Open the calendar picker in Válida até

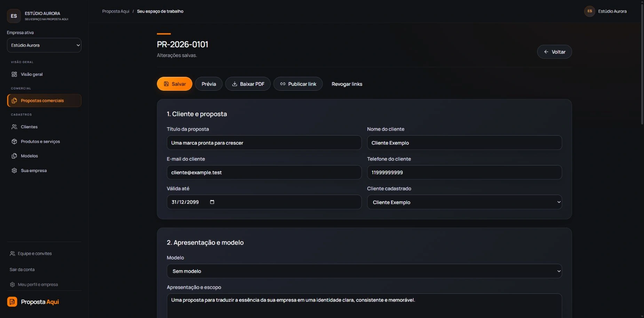point(212,202)
